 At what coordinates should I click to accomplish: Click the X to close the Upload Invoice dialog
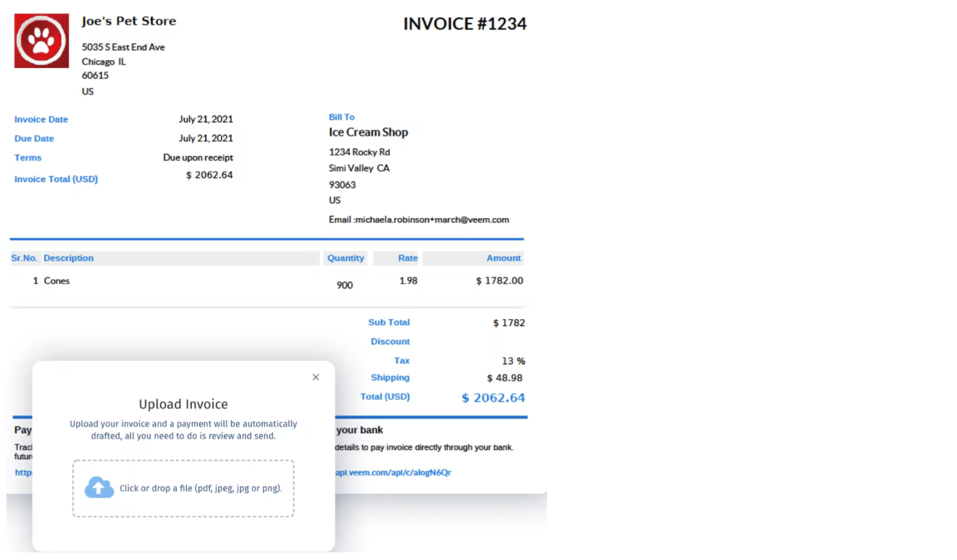pyautogui.click(x=315, y=377)
